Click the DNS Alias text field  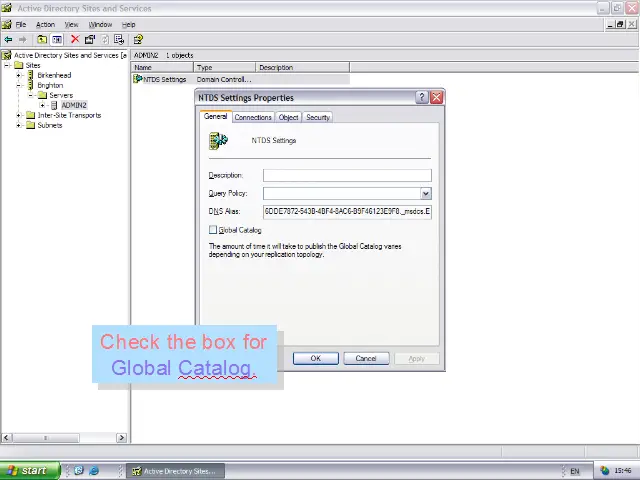pyautogui.click(x=347, y=211)
